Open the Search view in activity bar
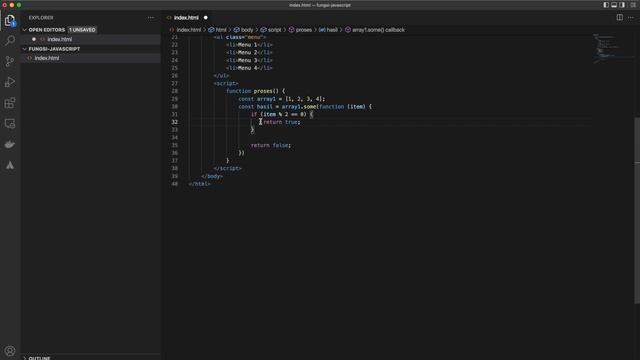Viewport: 640px width, 360px height. coord(10,40)
